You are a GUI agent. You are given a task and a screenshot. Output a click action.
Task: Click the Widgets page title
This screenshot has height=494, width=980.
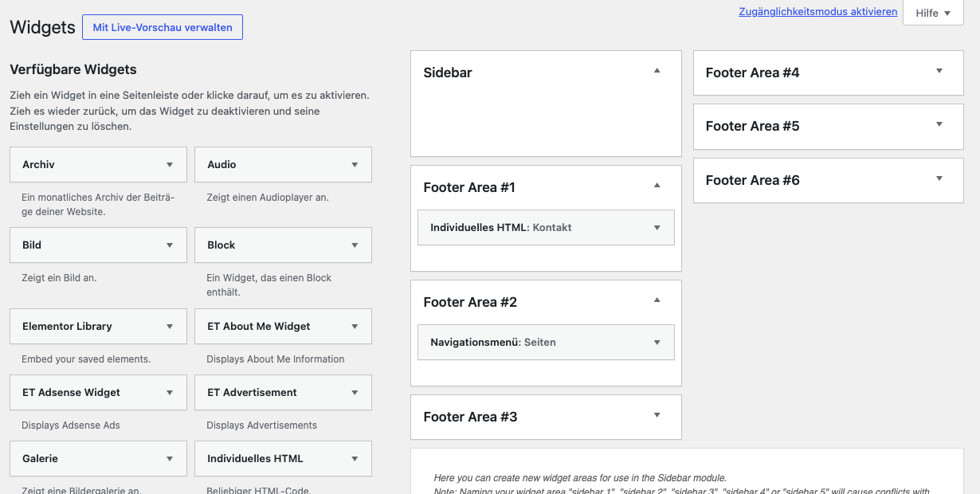(42, 27)
